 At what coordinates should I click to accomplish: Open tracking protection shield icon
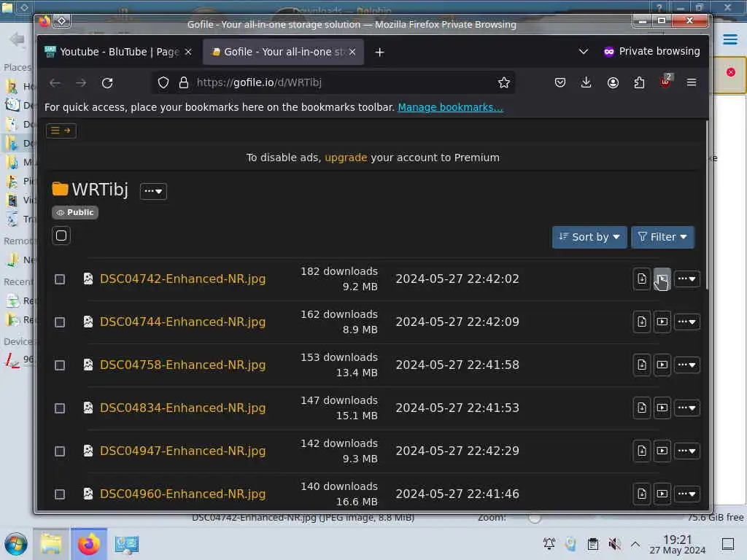pos(163,83)
